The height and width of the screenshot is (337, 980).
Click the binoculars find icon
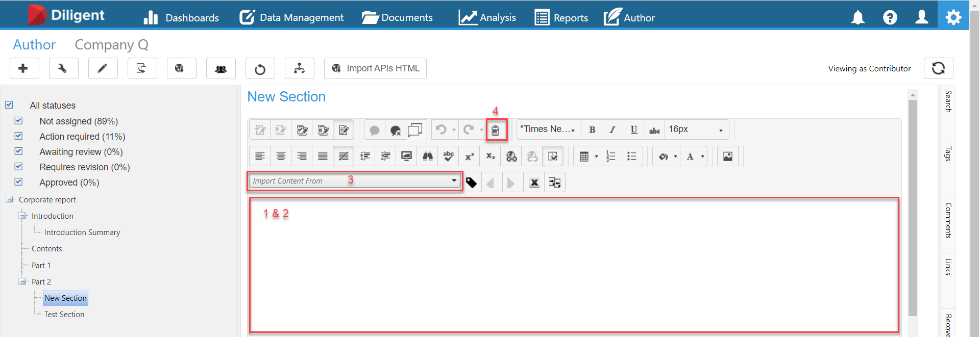click(427, 157)
